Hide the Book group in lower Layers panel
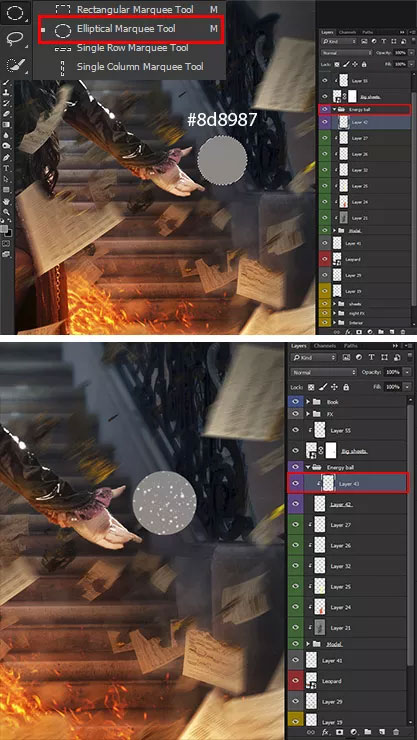Image resolution: width=417 pixels, height=740 pixels. pyautogui.click(x=296, y=402)
